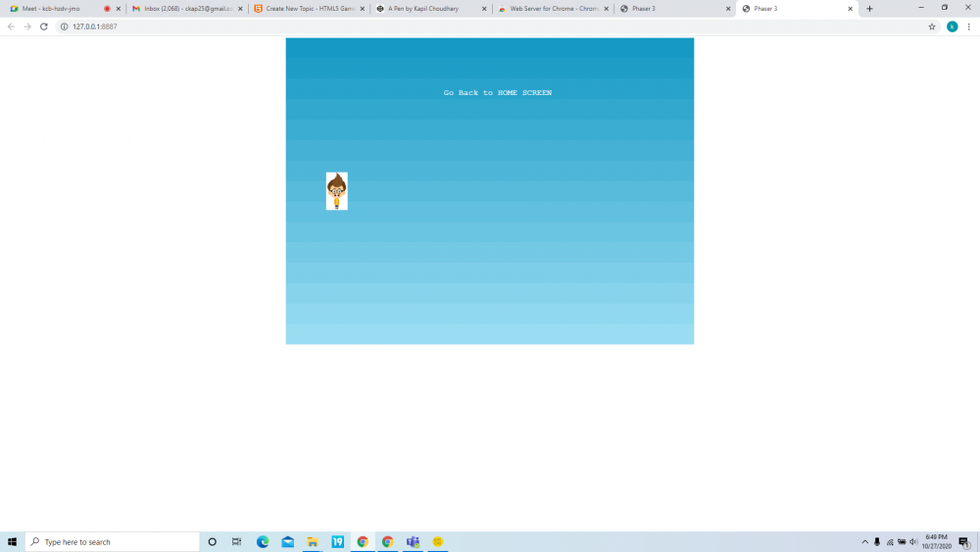Switch to the Meet tab

(54, 9)
